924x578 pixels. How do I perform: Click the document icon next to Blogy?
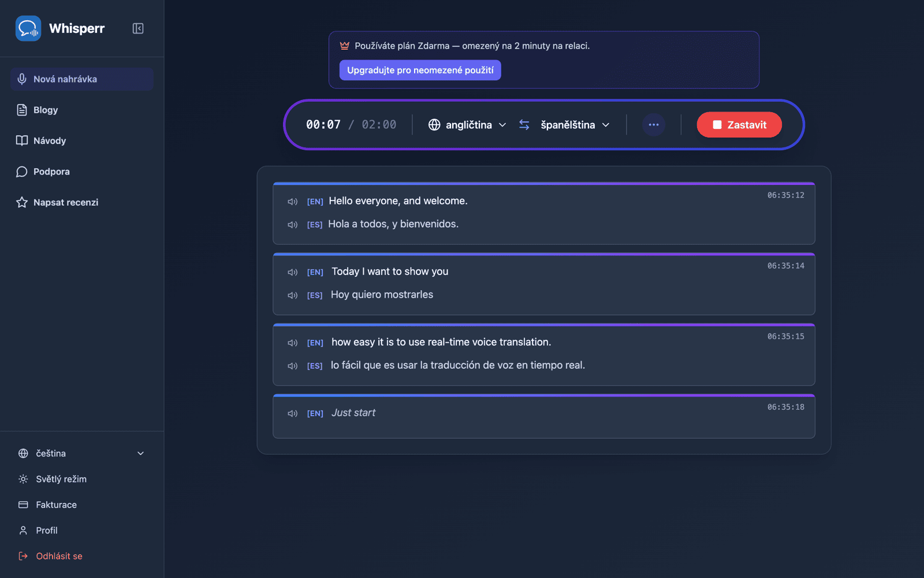[22, 110]
